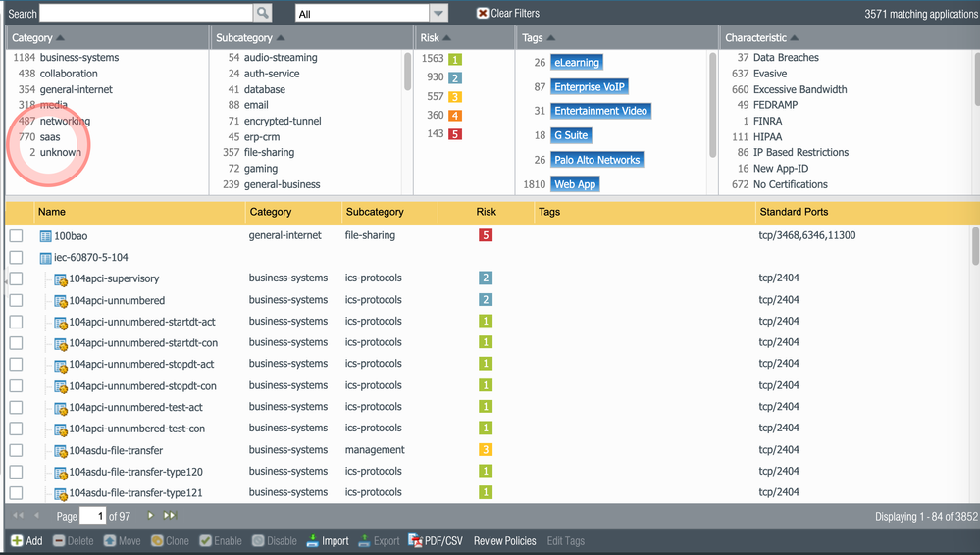Click Review Policies button

[x=504, y=541]
